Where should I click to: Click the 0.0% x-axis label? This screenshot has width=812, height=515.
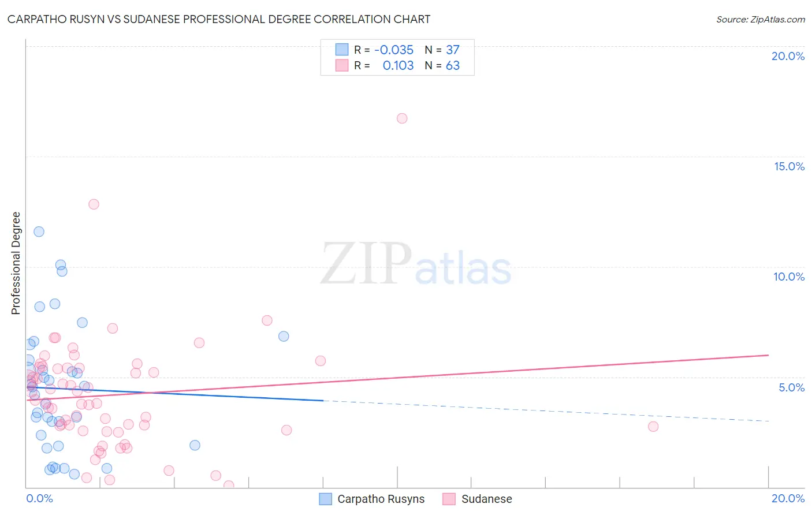39,498
